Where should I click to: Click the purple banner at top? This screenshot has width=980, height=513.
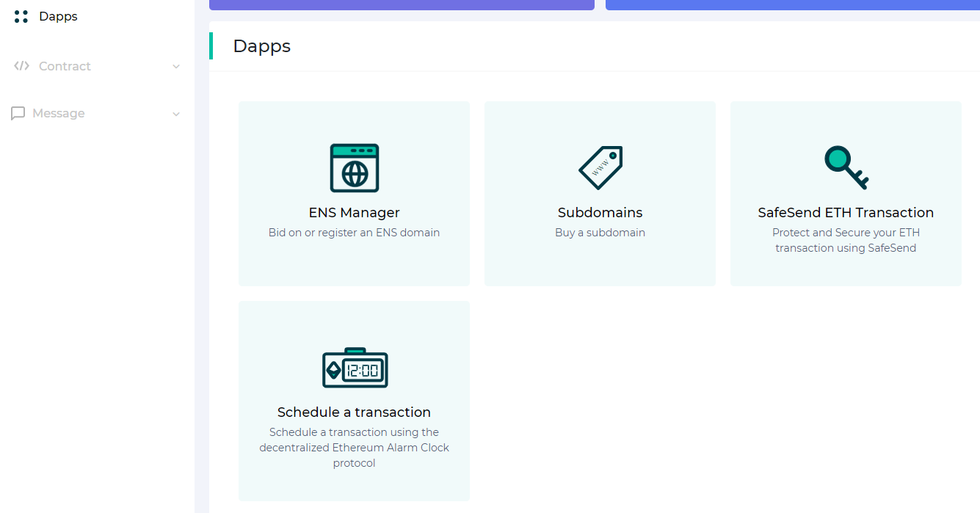(402, 5)
